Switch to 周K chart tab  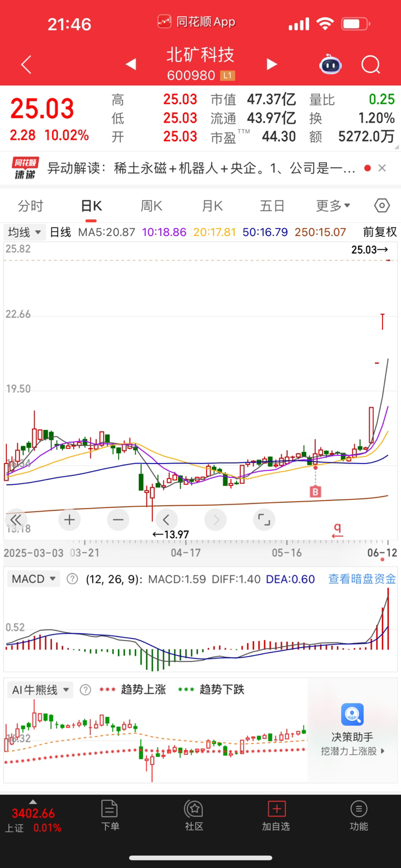(152, 206)
